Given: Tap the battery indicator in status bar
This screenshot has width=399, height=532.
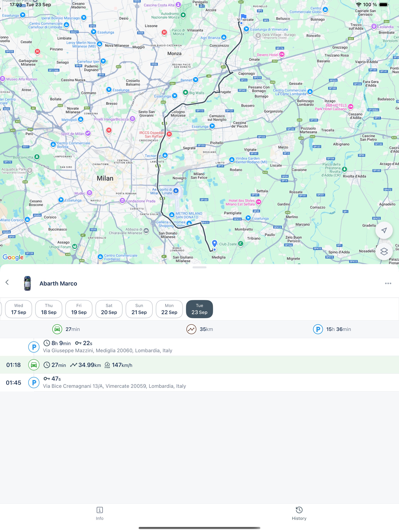Looking at the screenshot, I should (x=384, y=5).
